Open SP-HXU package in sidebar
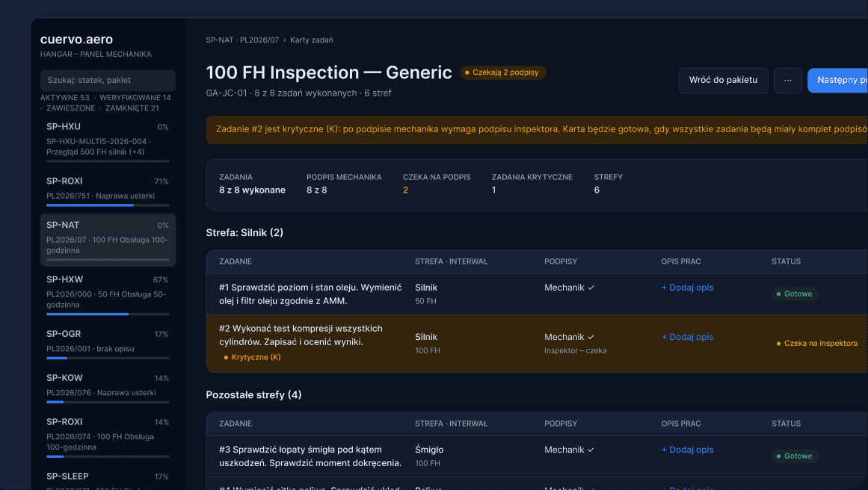 (x=108, y=141)
